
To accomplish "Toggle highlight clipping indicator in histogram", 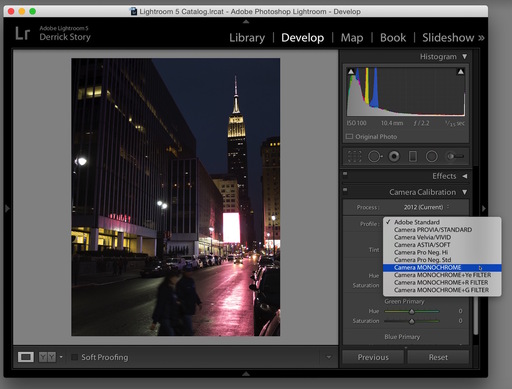I will 460,72.
